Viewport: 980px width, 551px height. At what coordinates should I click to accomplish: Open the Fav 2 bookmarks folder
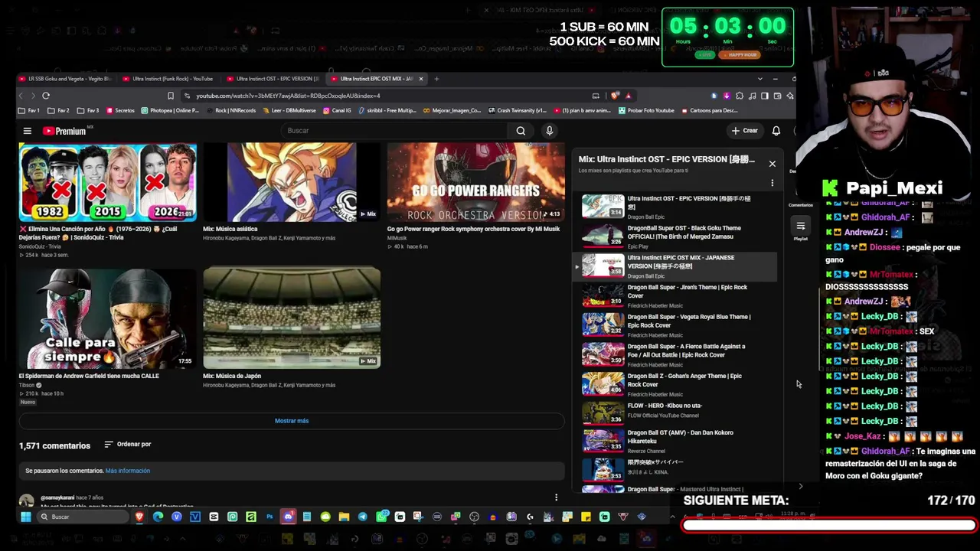point(58,111)
